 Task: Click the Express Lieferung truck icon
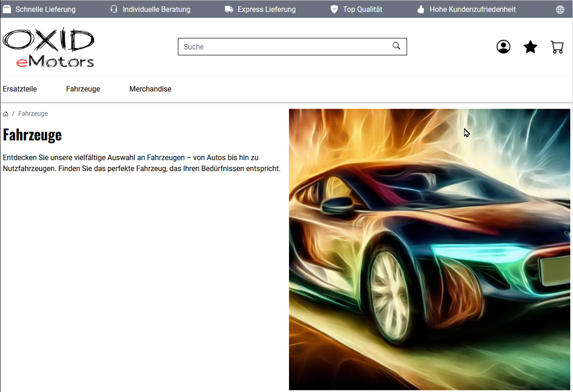229,10
